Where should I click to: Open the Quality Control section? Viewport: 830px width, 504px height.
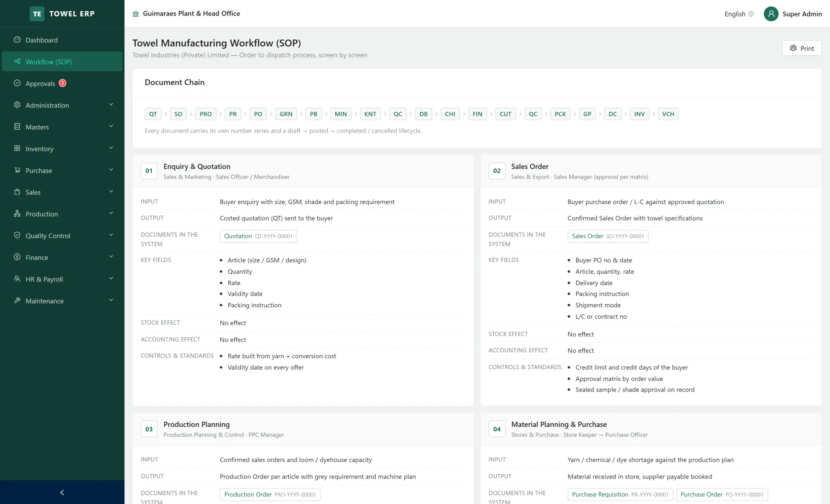coord(62,236)
